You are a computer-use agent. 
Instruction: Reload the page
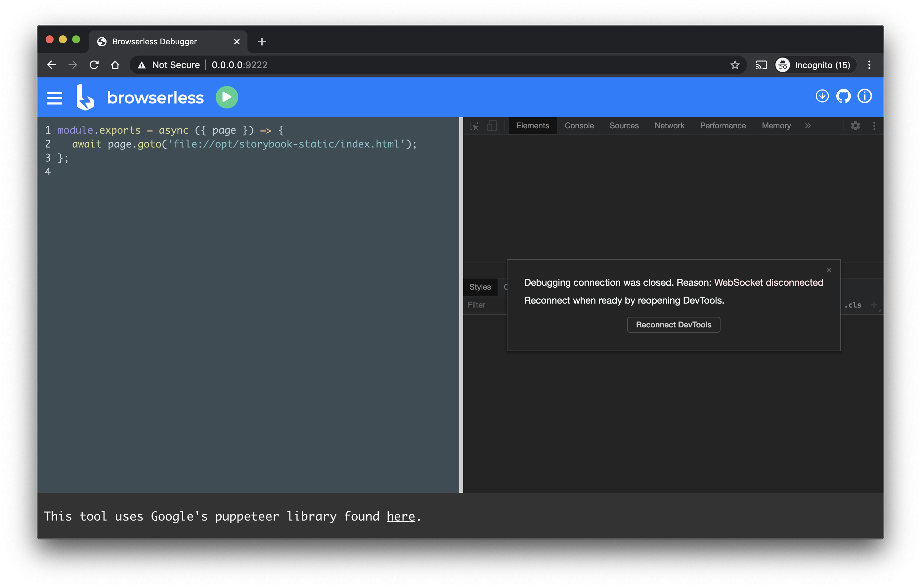(94, 65)
